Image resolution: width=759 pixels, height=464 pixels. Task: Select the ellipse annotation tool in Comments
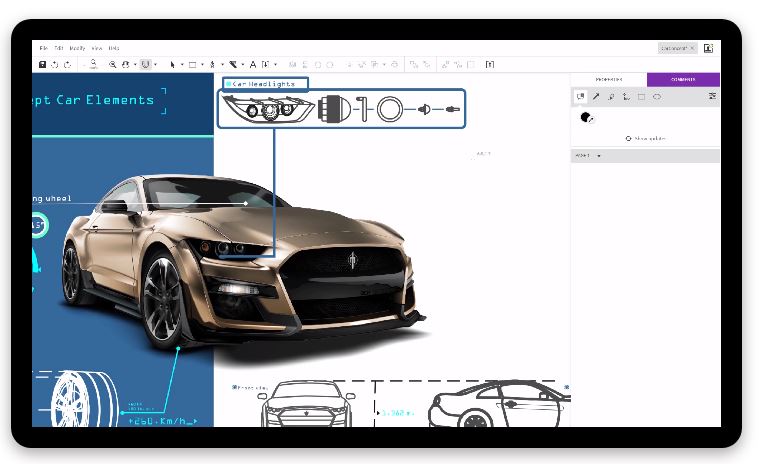click(657, 97)
